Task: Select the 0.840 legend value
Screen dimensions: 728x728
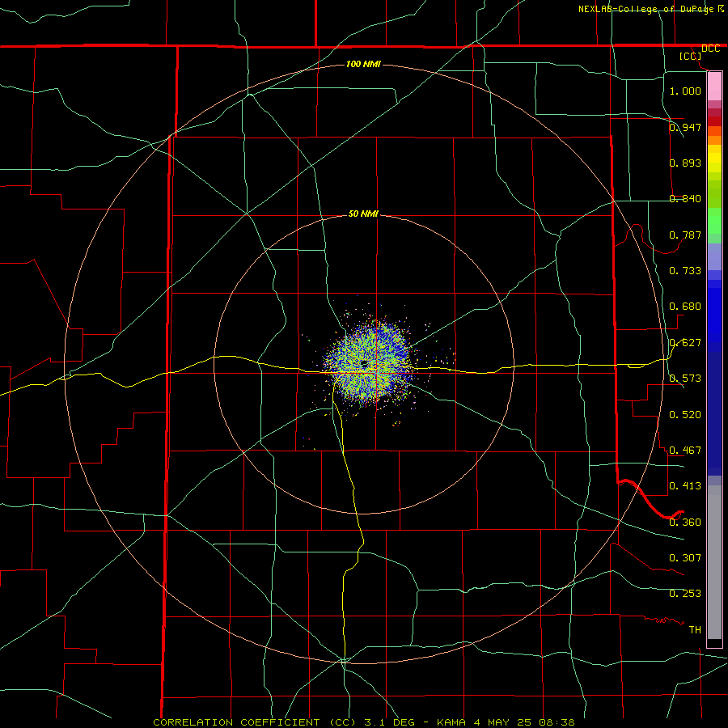Action: [x=685, y=199]
